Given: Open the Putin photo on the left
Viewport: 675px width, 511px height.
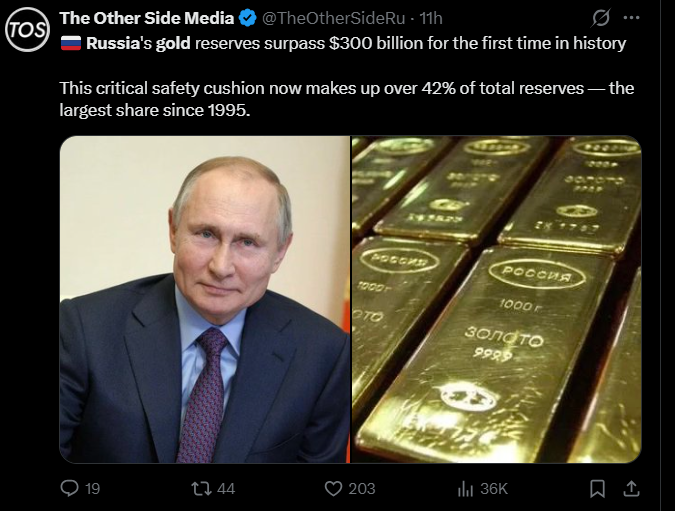Looking at the screenshot, I should coord(205,299).
